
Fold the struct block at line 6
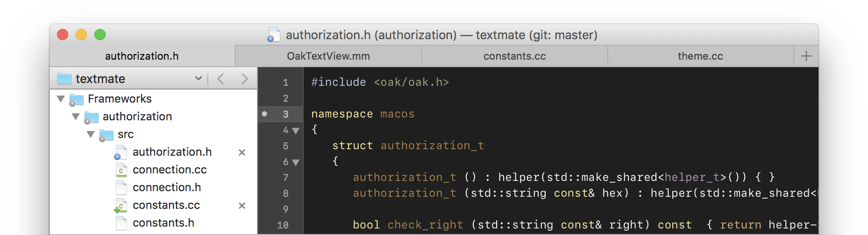tap(296, 163)
